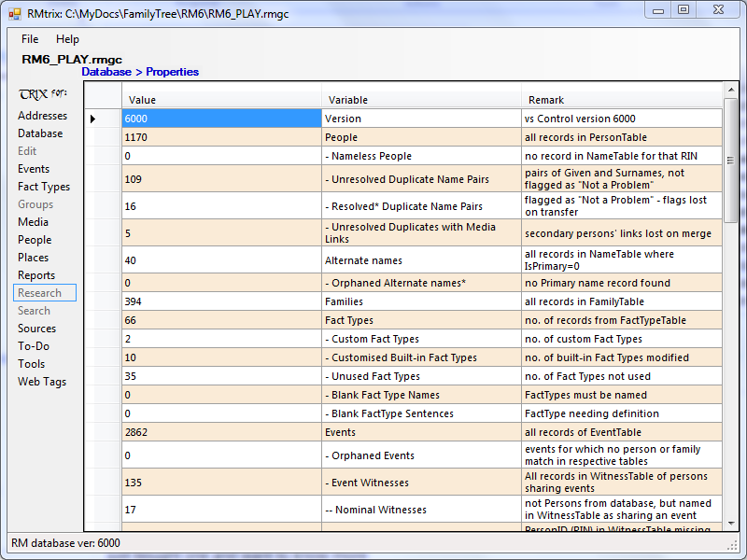Click the Edit sidebar item
Screen dimensions: 747x560
click(27, 151)
